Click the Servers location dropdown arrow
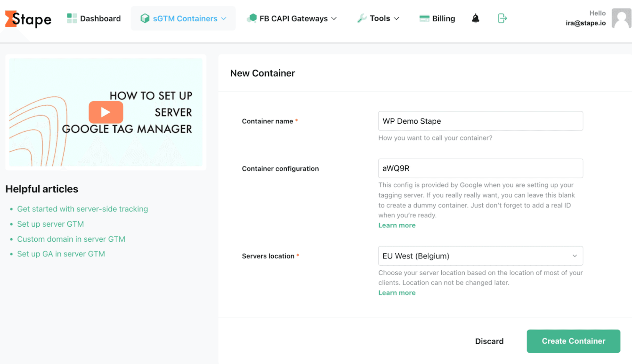 pyautogui.click(x=575, y=256)
